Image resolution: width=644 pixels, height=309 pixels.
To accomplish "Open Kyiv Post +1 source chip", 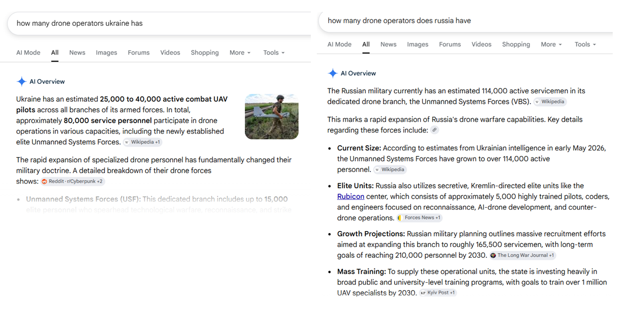I will (438, 293).
